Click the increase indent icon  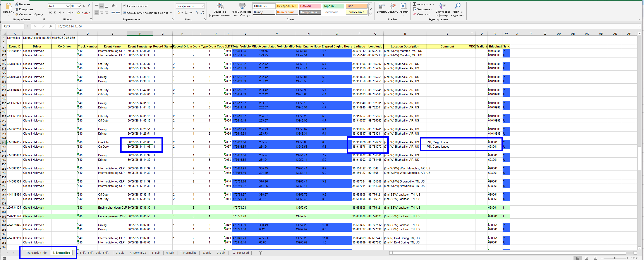(118, 13)
